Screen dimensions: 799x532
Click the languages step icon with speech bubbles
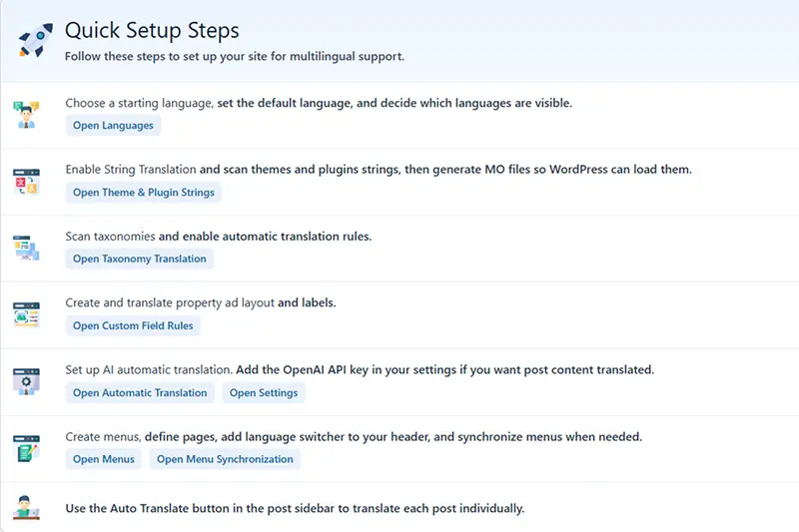[26, 114]
